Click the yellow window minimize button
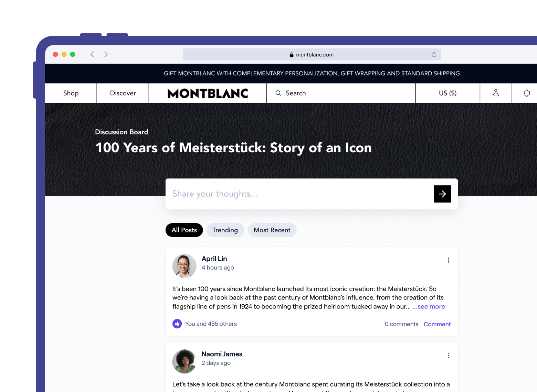 click(64, 54)
